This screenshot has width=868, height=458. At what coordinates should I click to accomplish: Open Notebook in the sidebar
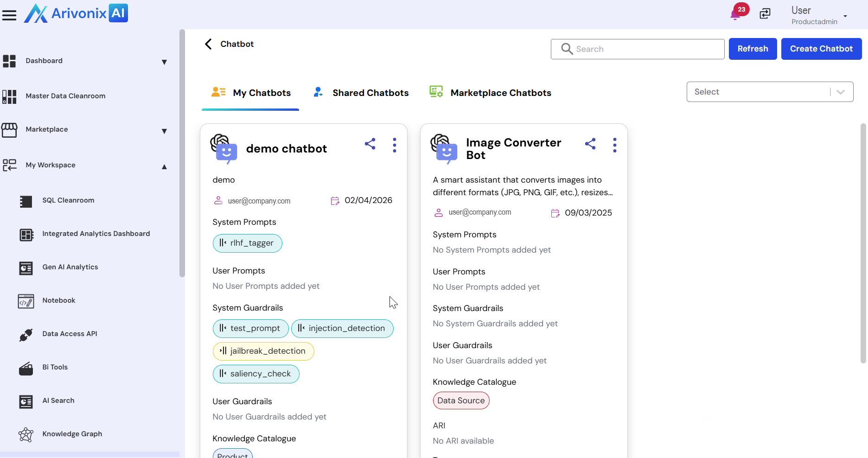(58, 300)
